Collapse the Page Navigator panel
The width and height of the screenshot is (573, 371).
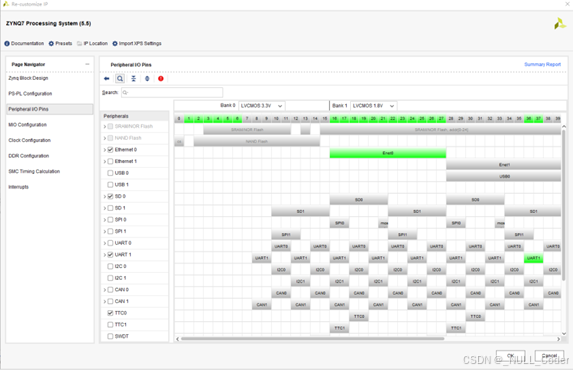[87, 64]
